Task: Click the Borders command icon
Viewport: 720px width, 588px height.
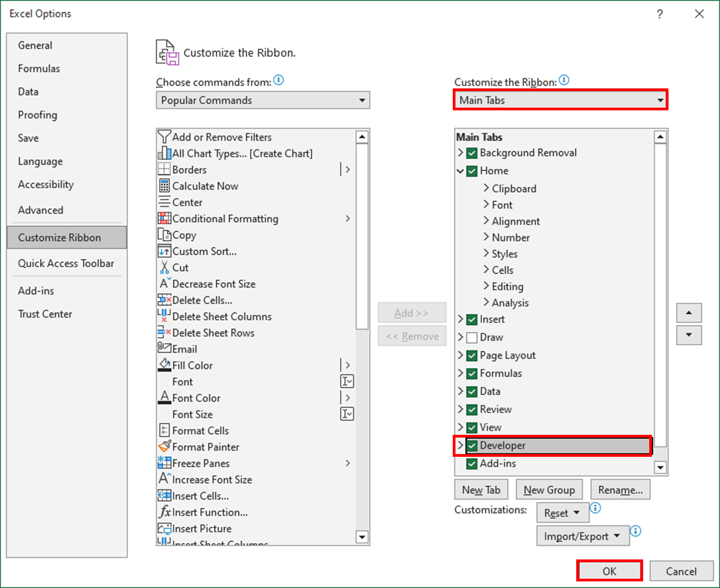Action: click(x=164, y=170)
